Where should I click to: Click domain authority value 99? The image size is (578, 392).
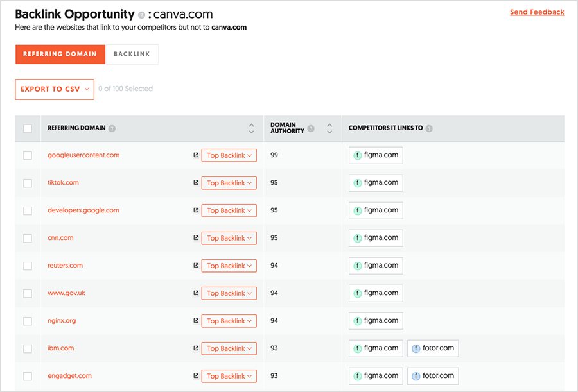274,155
